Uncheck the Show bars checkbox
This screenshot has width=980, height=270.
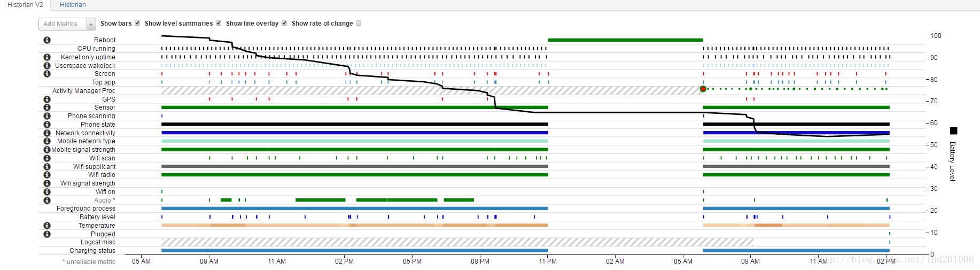pos(137,23)
